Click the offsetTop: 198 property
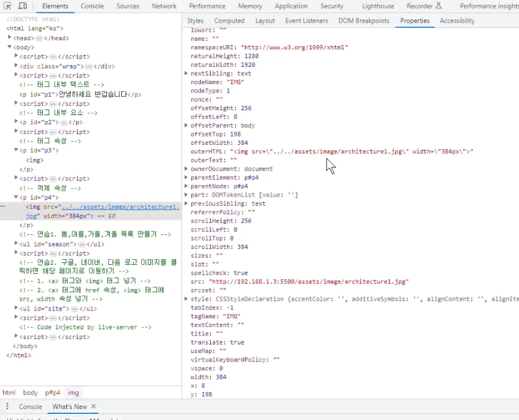 216,134
